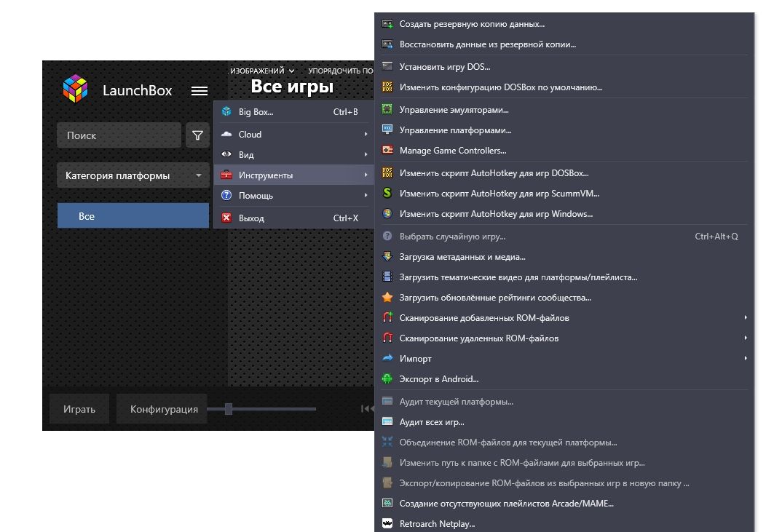
Task: Select Создание отсутствующих плейлистов Arcade/MAME…
Action: (x=565, y=504)
